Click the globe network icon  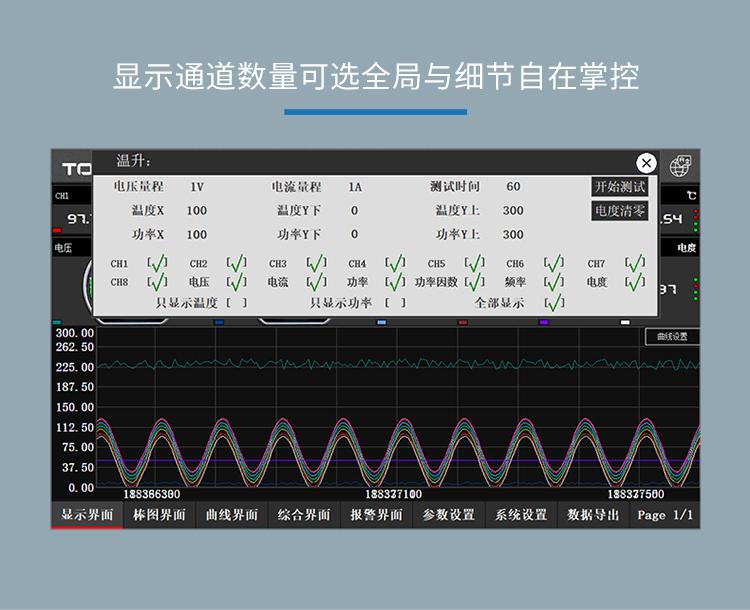[682, 165]
